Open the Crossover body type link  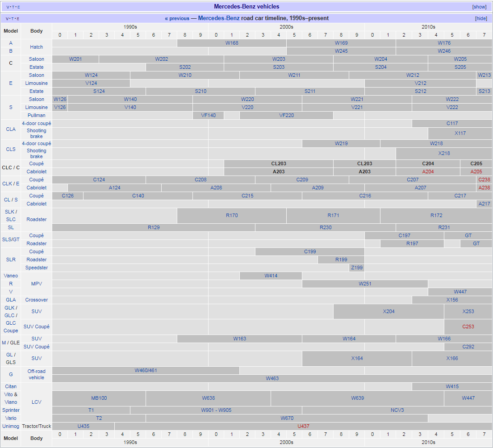click(x=37, y=300)
